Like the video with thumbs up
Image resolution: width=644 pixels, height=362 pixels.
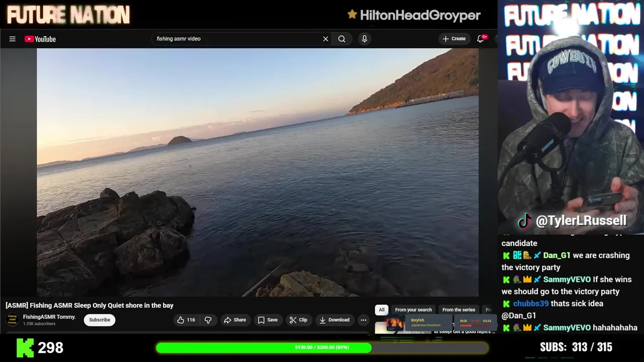186,320
